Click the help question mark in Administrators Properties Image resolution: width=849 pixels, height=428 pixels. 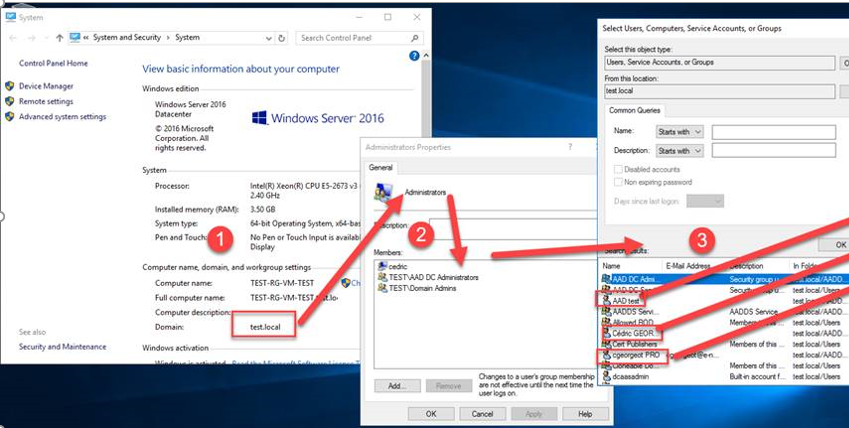pos(570,147)
